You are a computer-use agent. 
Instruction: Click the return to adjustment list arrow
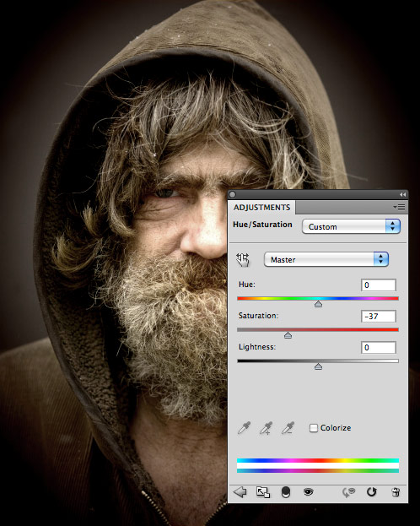click(240, 492)
